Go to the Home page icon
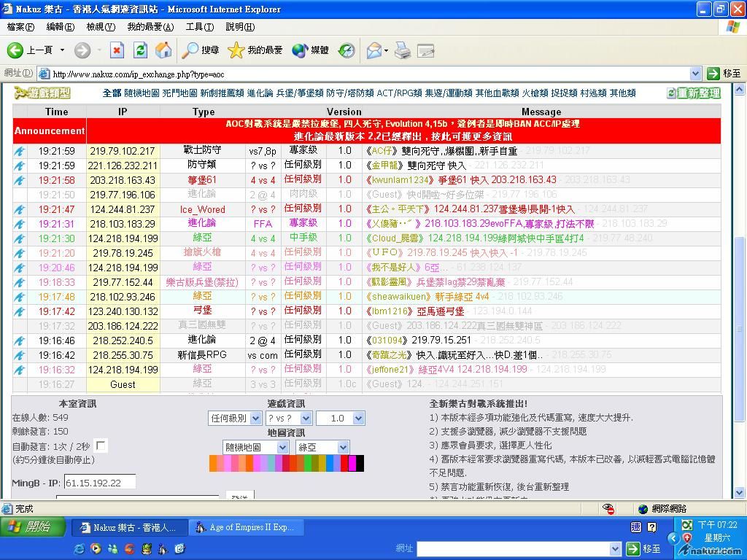The width and height of the screenshot is (747, 560). point(164,50)
